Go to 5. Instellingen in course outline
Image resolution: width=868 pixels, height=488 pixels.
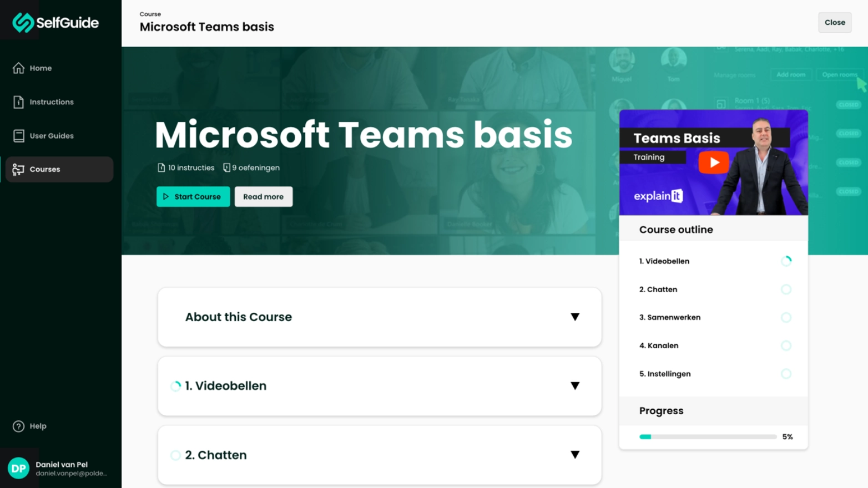click(665, 374)
